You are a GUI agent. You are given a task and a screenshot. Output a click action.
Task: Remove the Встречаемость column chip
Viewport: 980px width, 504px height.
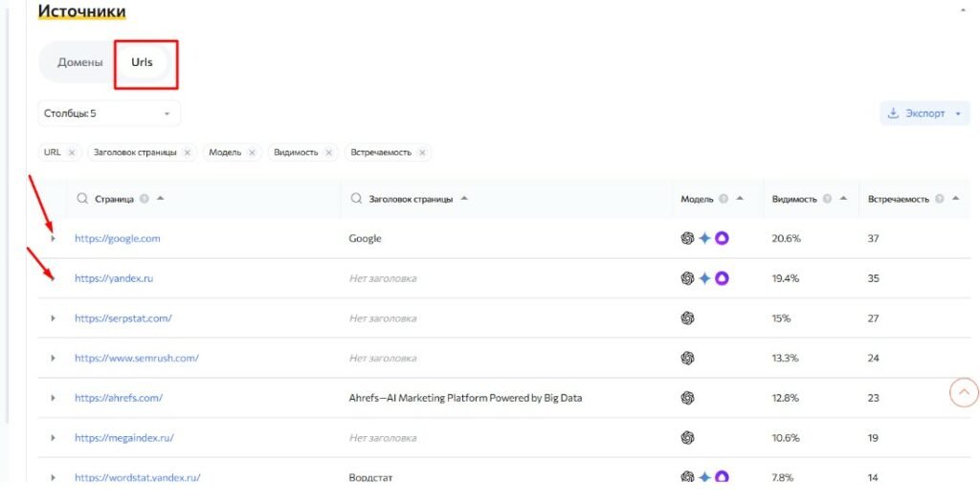coord(422,152)
